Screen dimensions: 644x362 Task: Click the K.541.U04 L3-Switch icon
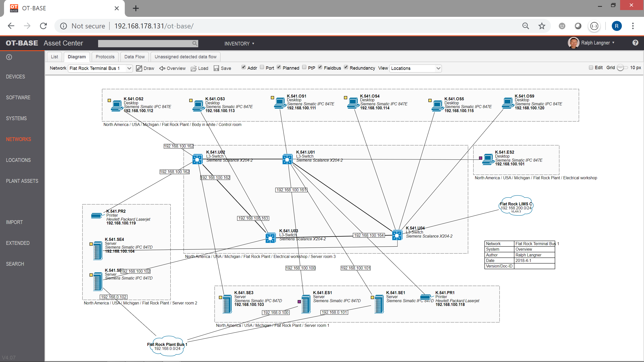(397, 235)
